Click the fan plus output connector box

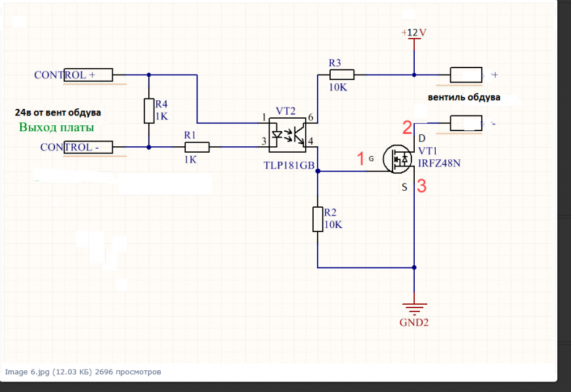466,75
